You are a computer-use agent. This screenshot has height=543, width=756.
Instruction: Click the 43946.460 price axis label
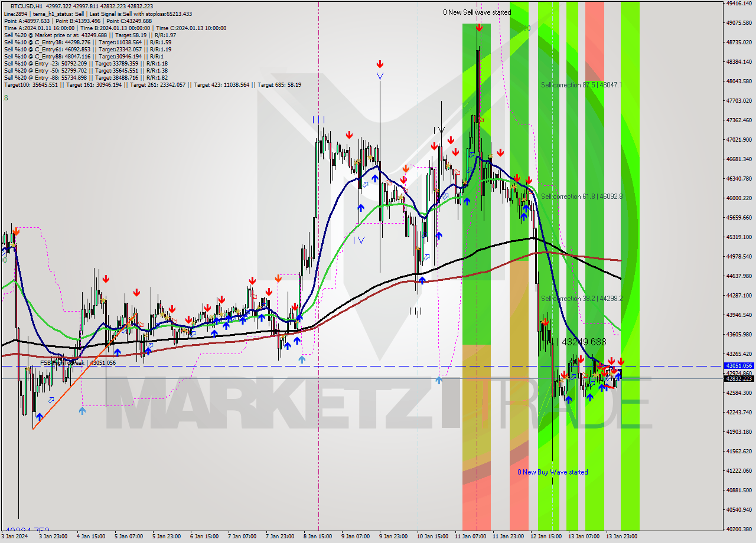pos(738,315)
